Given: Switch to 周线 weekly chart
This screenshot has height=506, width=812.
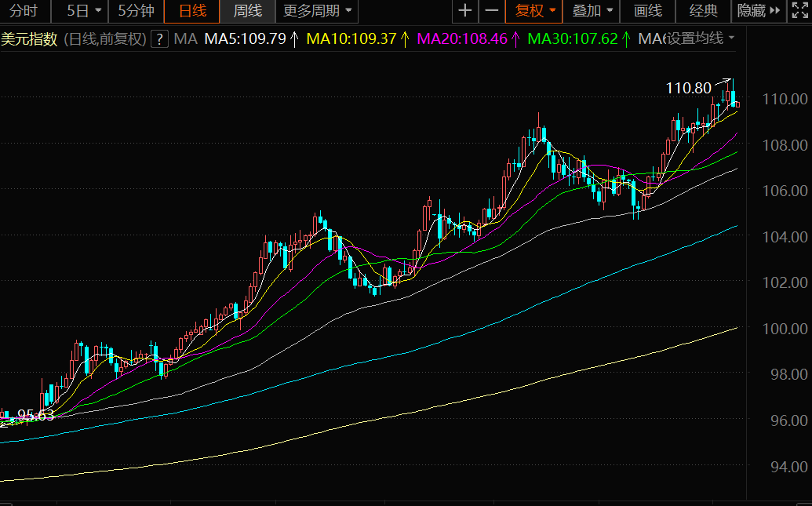Looking at the screenshot, I should click(x=247, y=11).
